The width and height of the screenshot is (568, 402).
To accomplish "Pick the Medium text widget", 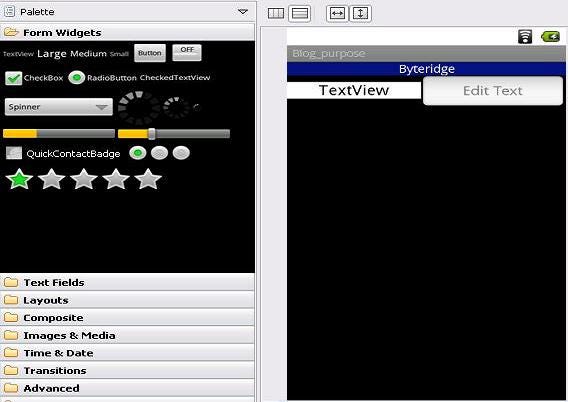I will click(88, 54).
